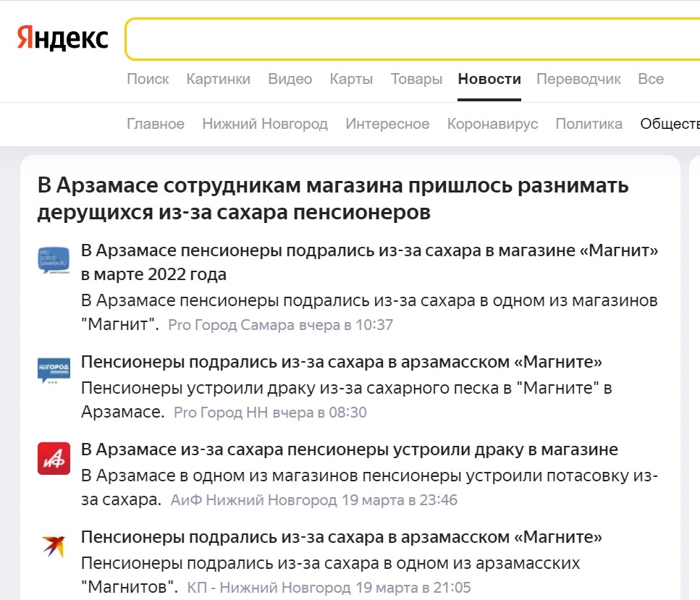Screen dimensions: 700x600
Task: Open the КП article headline about «Магните»
Action: click(x=342, y=536)
